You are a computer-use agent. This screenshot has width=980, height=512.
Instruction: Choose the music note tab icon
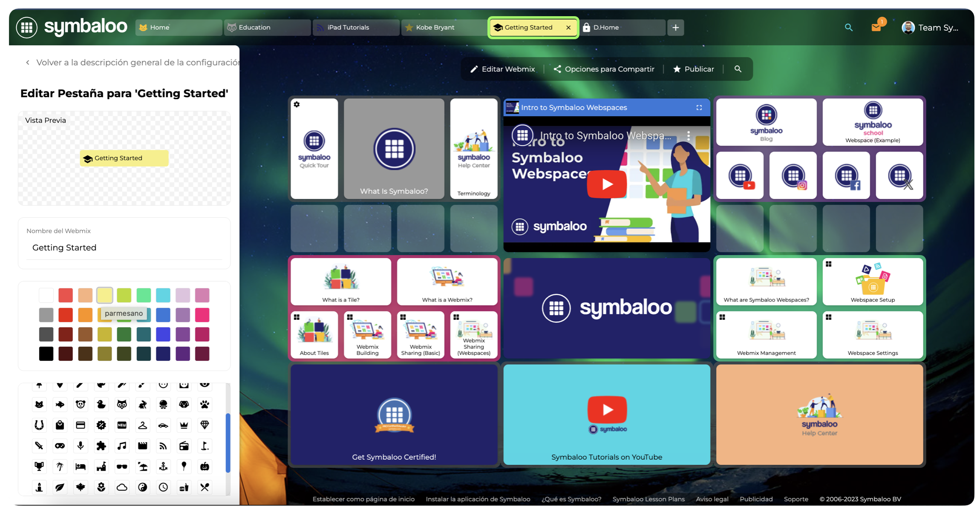point(122,446)
